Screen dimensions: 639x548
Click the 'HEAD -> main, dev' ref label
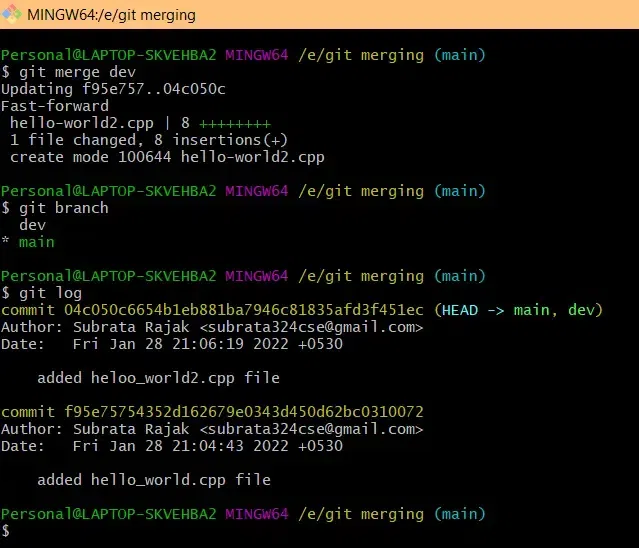[518, 310]
